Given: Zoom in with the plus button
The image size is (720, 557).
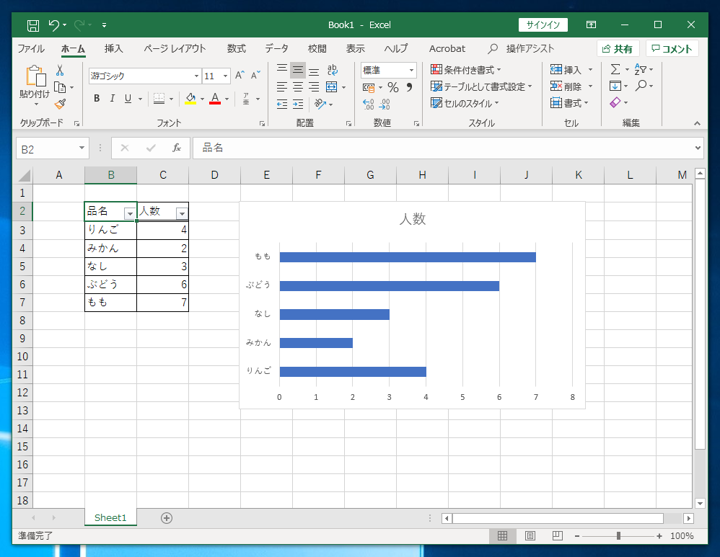Looking at the screenshot, I should coord(659,536).
